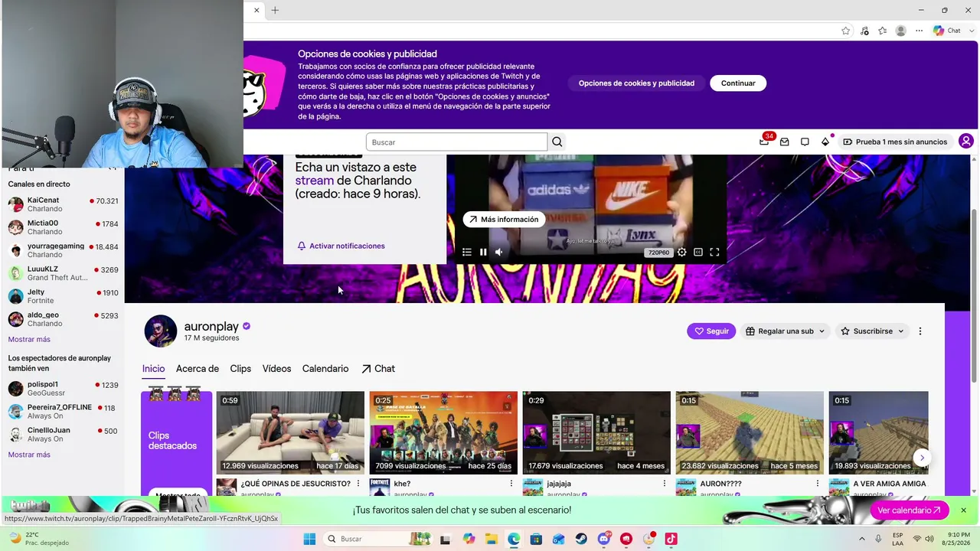Open KaiCenat channel in sidebar
The image size is (980, 551).
click(x=63, y=204)
